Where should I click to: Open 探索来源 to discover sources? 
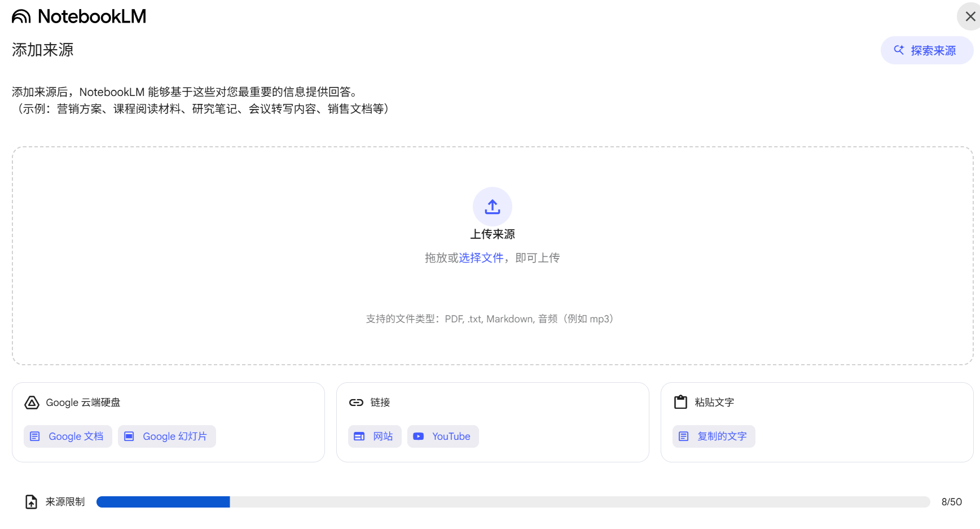927,50
